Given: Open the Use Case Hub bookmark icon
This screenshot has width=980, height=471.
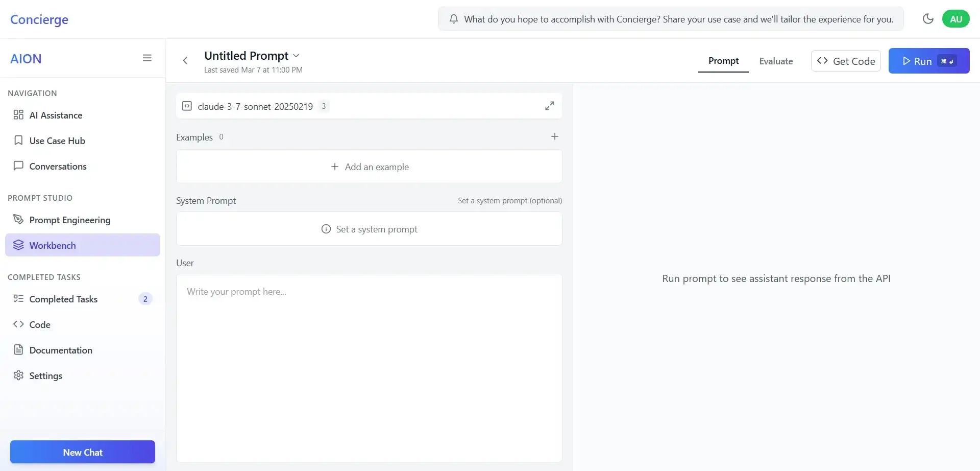Looking at the screenshot, I should (x=18, y=140).
